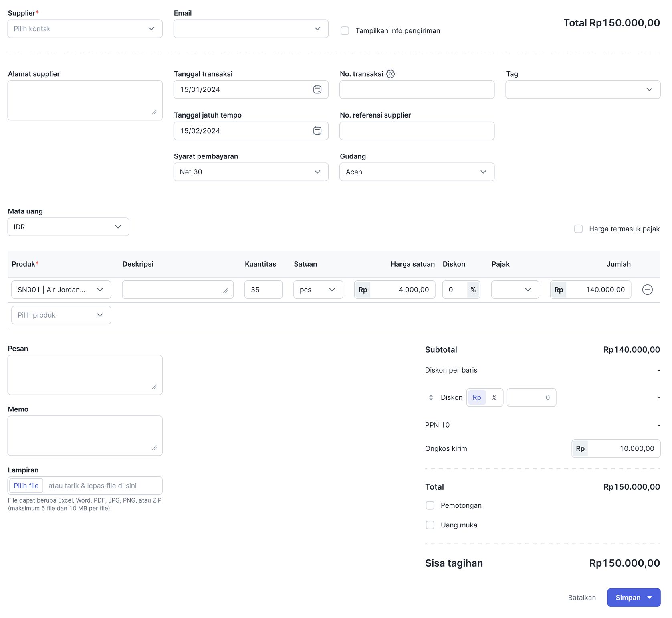Click the PPN 10 label
Image resolution: width=672 pixels, height=618 pixels.
437,425
